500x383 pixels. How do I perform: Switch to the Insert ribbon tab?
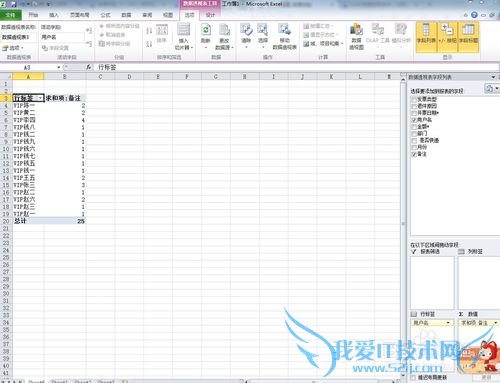[x=54, y=15]
